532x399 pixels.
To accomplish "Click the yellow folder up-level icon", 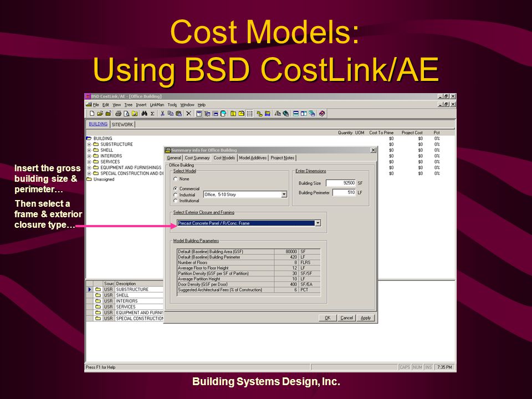I will pyautogui.click(x=241, y=113).
